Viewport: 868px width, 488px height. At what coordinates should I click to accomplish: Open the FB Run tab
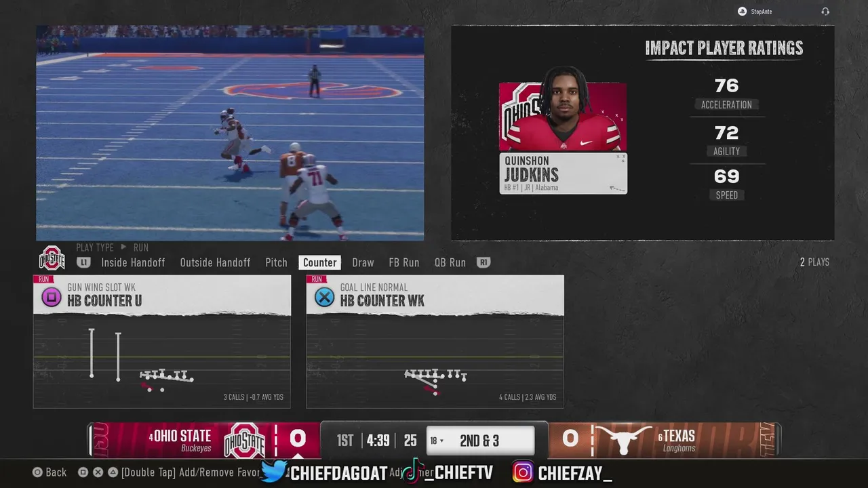pos(403,262)
